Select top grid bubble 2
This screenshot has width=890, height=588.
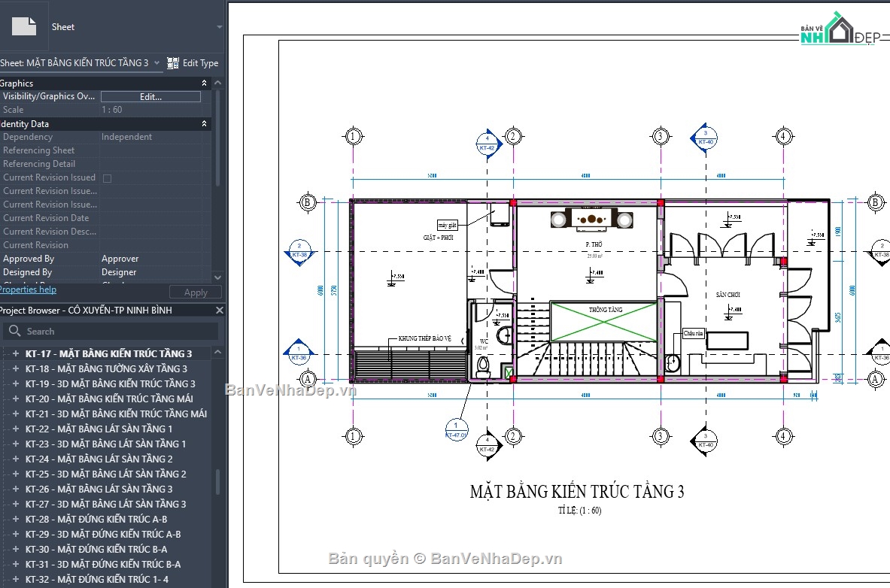(x=512, y=136)
